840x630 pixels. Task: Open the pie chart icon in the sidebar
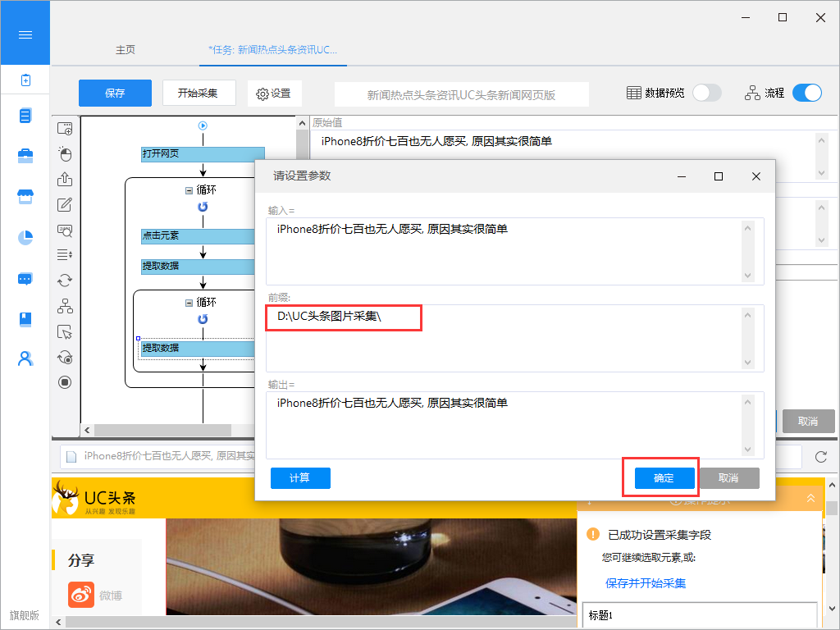[x=25, y=238]
